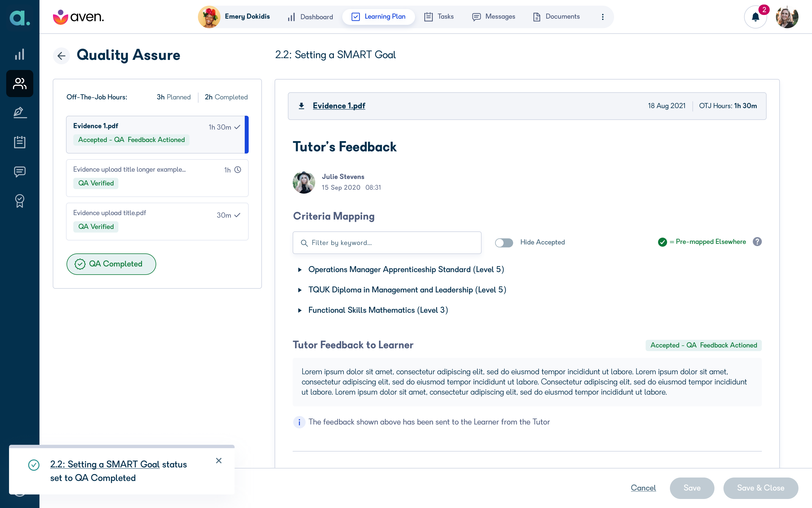
Task: Click the green Pre-mapped Elsewhere check icon
Action: click(662, 242)
